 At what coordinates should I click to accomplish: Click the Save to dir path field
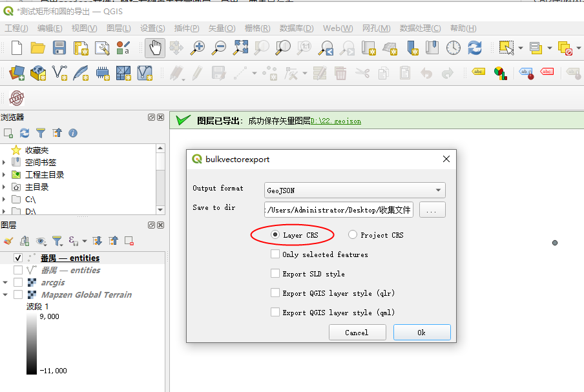339,210
